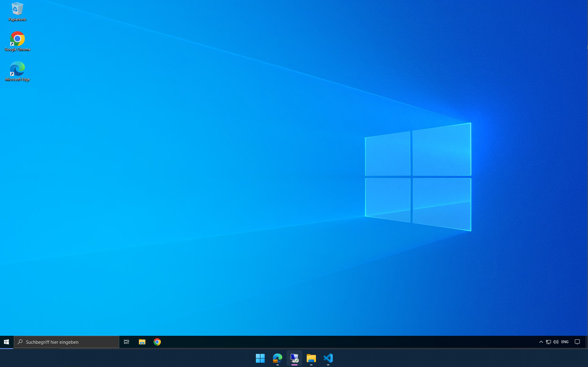Open the Papierkorb recycle bin icon
This screenshot has width=588, height=367.
point(17,12)
